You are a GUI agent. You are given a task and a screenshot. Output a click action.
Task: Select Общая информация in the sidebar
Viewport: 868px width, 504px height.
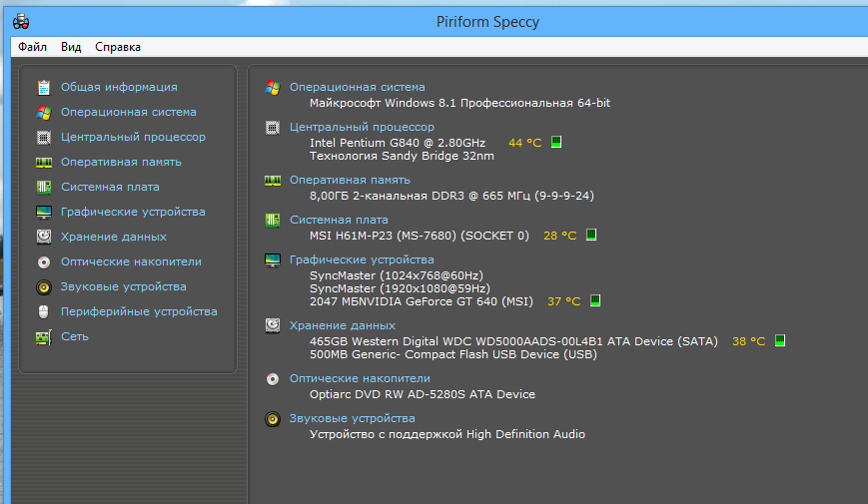pyautogui.click(x=119, y=87)
